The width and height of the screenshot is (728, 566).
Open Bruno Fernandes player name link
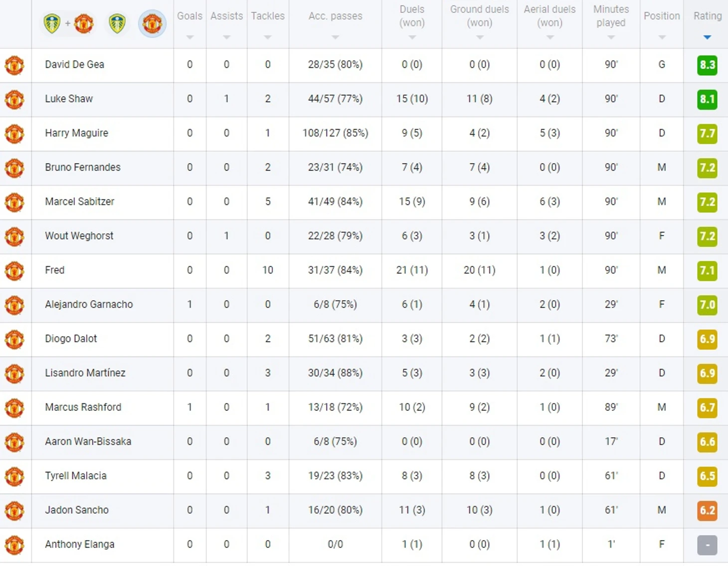coord(83,167)
